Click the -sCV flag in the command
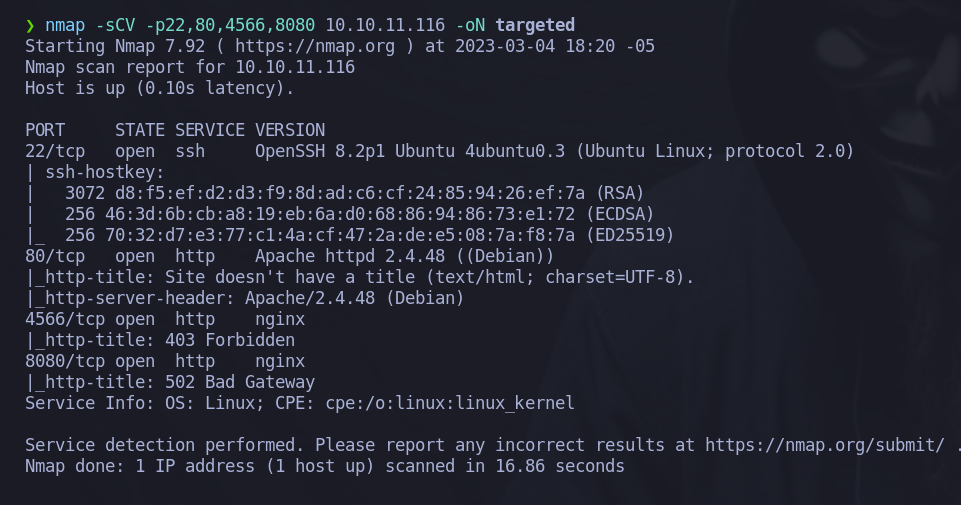This screenshot has height=505, width=961. [115, 26]
